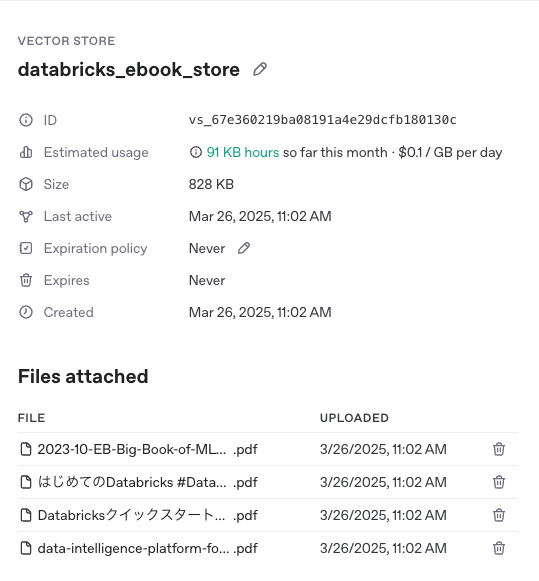
Task: Click file icon of data-intelligence-platform pdf
Action: (x=26, y=548)
